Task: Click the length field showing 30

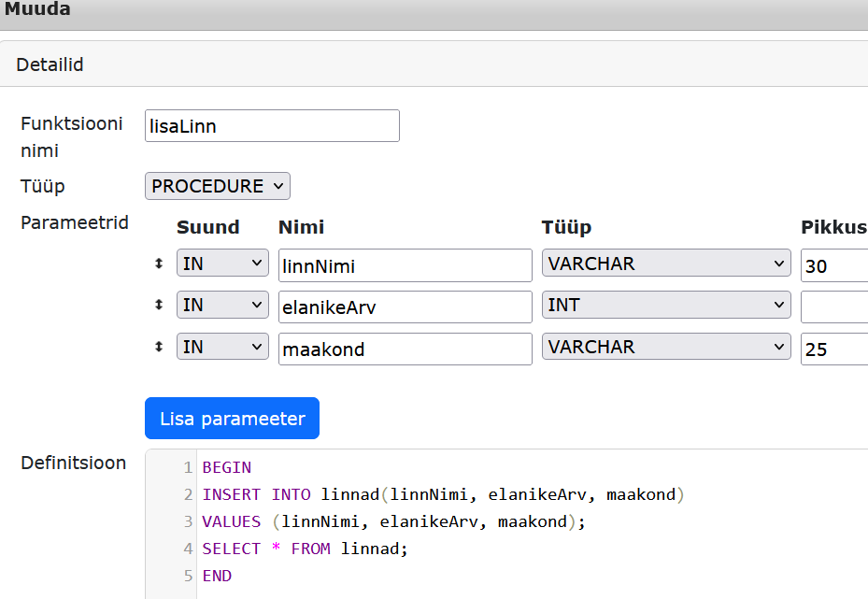Action: pos(833,265)
